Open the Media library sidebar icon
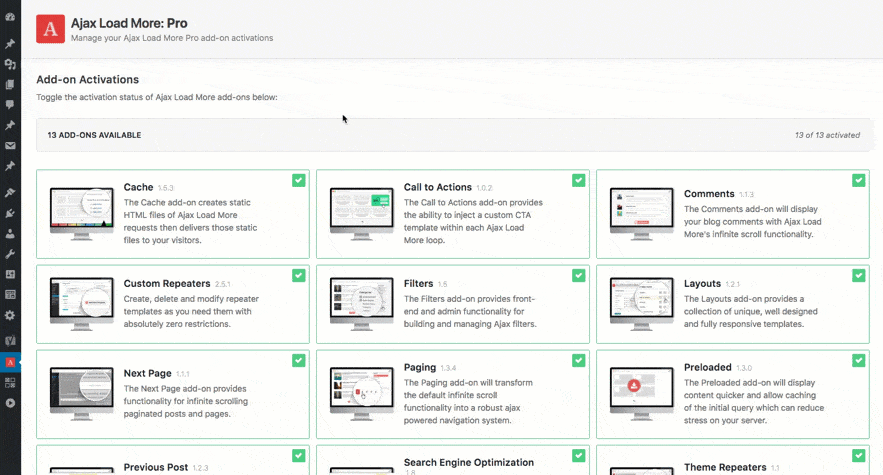Image resolution: width=883 pixels, height=475 pixels. 10,64
